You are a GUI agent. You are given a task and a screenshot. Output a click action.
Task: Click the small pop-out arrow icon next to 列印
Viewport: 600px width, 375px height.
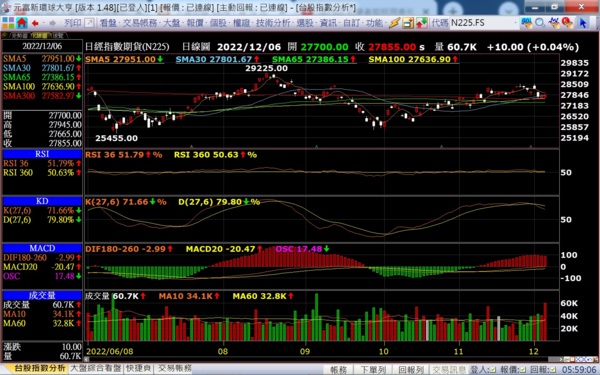pos(89,23)
